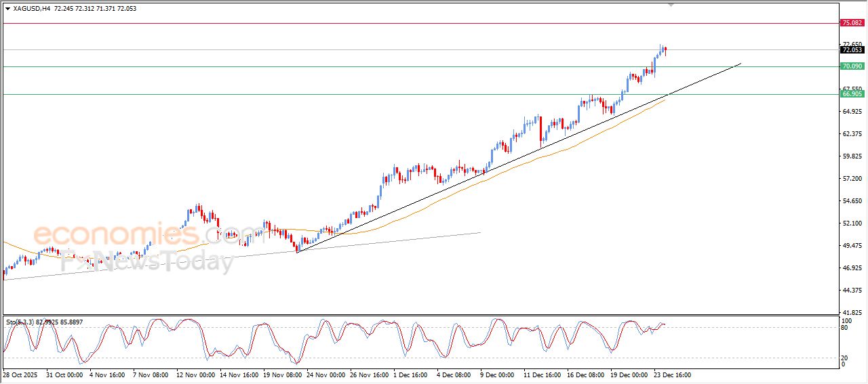Click the 23 Dec 16:00 date label
The width and height of the screenshot is (868, 384).
[x=671, y=375]
